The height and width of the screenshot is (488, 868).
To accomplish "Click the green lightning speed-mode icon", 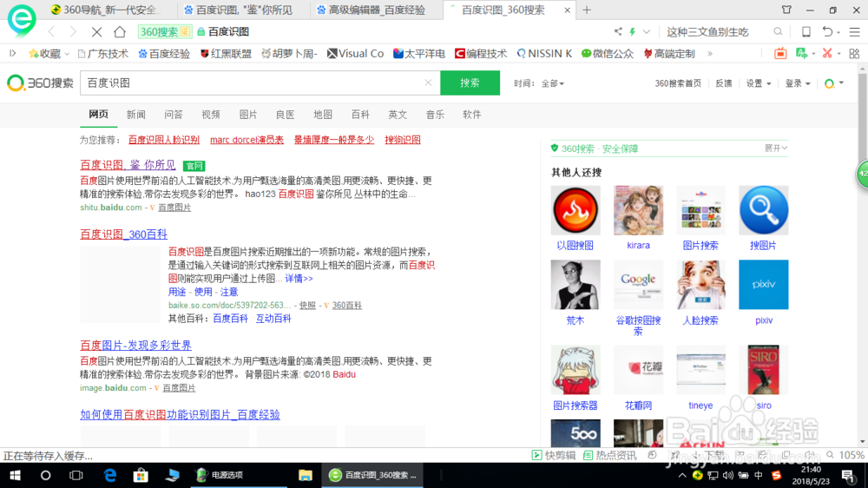I will pyautogui.click(x=632, y=32).
